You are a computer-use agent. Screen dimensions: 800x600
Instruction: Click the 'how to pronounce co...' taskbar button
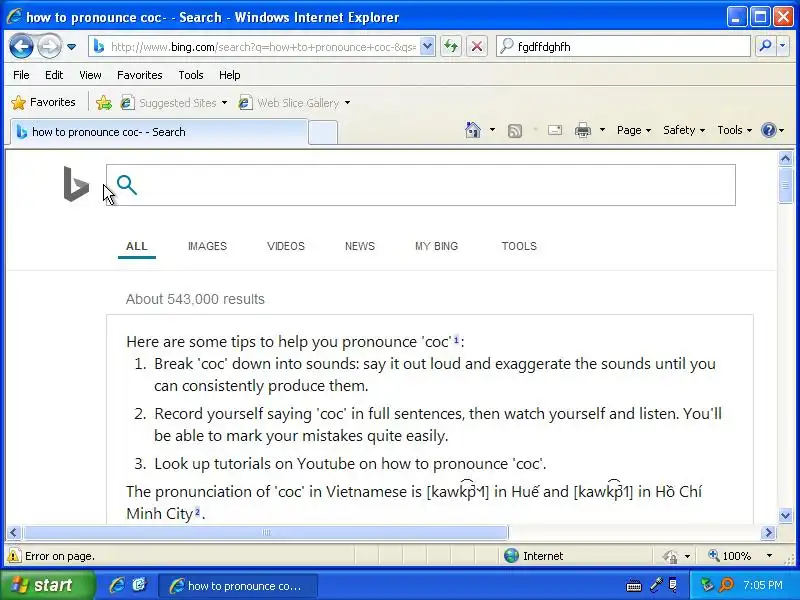click(238, 586)
